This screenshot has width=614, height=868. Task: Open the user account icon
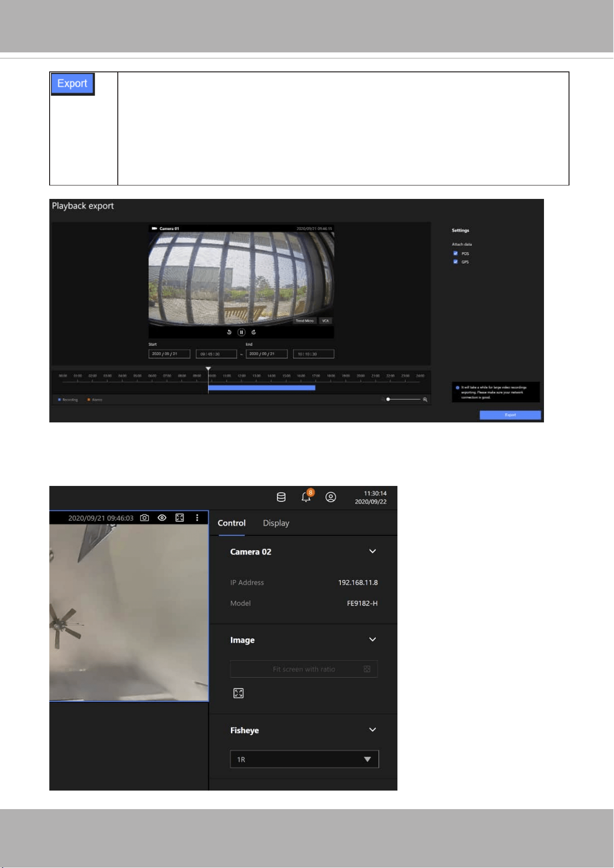pyautogui.click(x=331, y=497)
